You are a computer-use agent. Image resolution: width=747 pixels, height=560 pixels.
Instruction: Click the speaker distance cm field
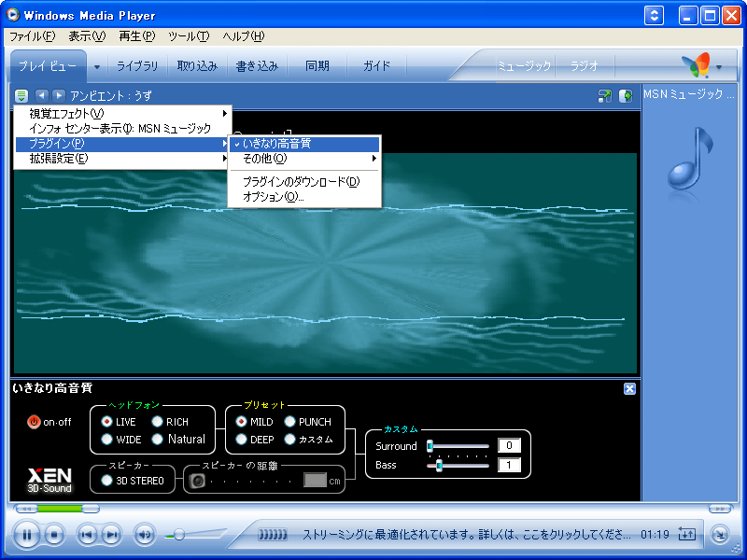tap(316, 480)
